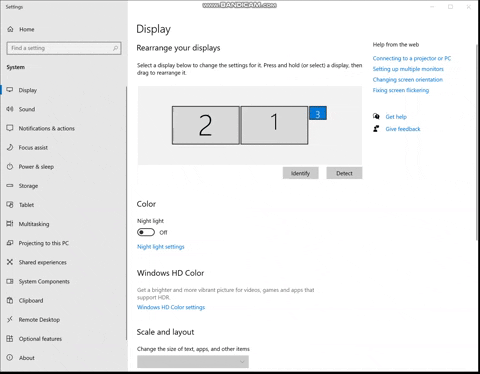Click the Give feedback person icon
480x374 pixels.
click(x=376, y=129)
